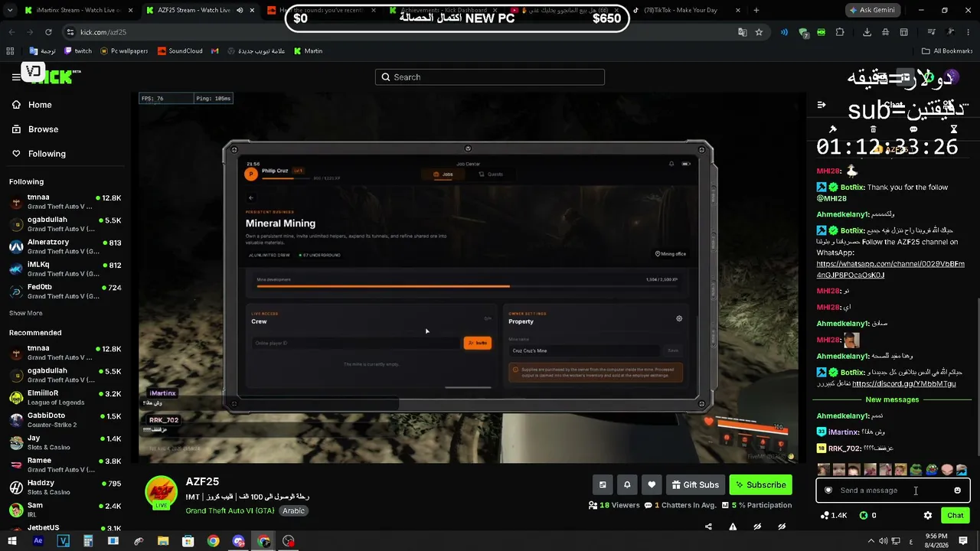The width and height of the screenshot is (980, 551).
Task: Click the share stream icon
Action: pyautogui.click(x=708, y=527)
